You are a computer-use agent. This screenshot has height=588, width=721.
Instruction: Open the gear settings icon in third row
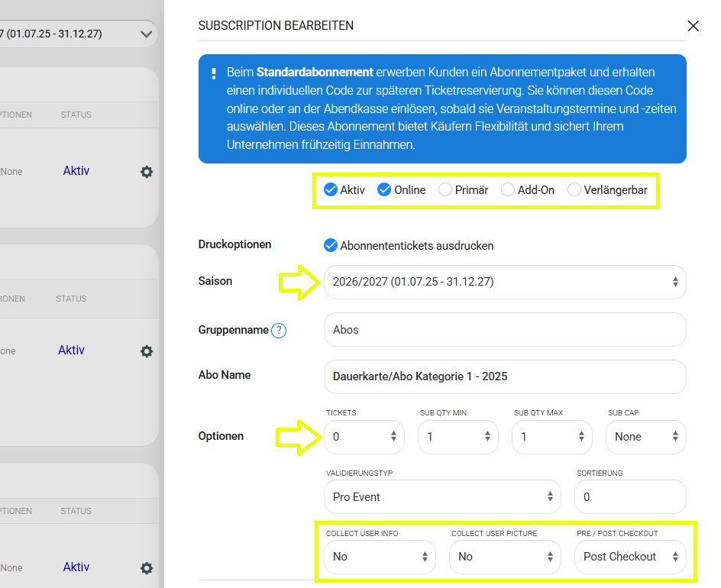147,568
